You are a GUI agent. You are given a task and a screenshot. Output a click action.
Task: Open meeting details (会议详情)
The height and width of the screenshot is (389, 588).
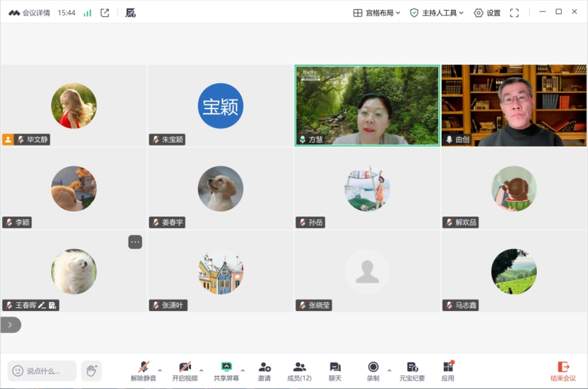29,13
